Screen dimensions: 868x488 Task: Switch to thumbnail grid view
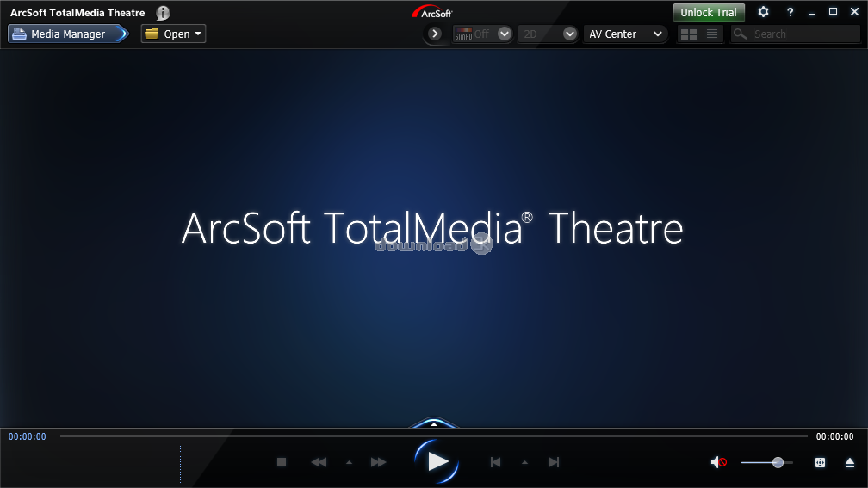pos(688,34)
